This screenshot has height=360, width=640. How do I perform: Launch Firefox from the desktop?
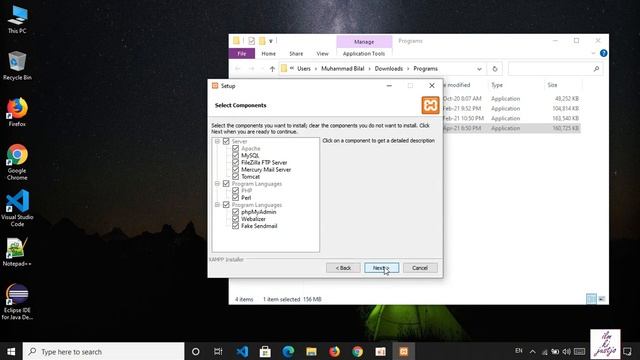(17, 112)
